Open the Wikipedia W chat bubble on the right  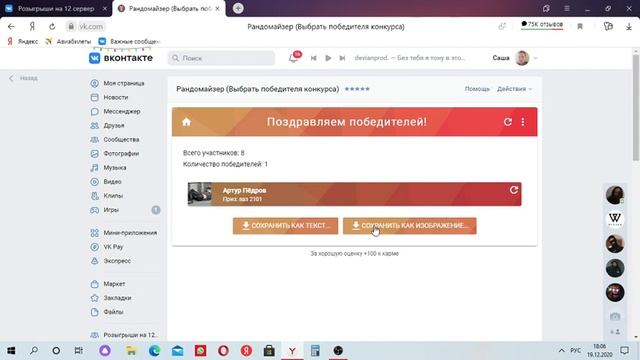click(x=615, y=219)
